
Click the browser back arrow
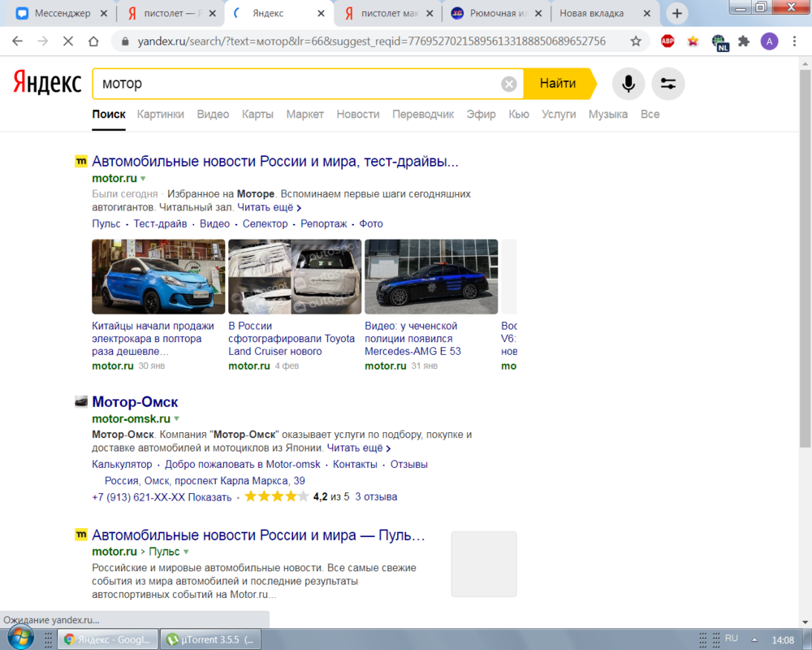17,41
